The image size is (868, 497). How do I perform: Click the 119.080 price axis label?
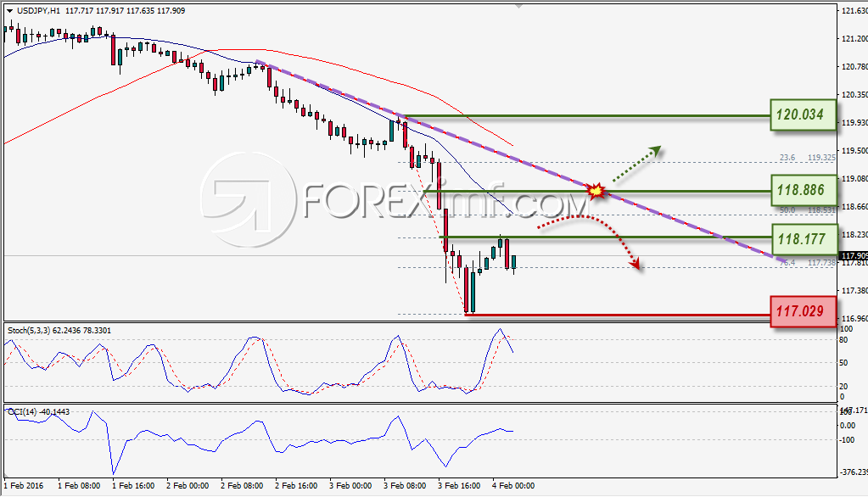click(x=854, y=179)
